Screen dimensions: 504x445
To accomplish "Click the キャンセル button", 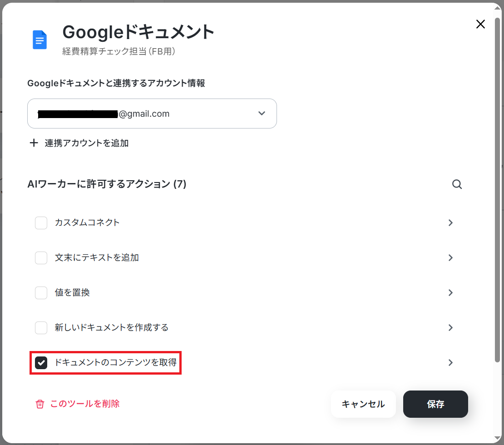I will click(x=363, y=404).
